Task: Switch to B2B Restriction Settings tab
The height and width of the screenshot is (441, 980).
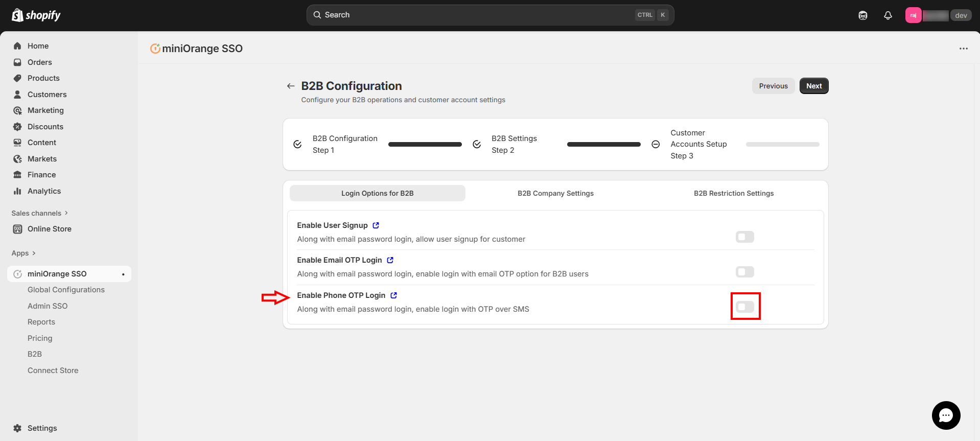Action: 734,193
